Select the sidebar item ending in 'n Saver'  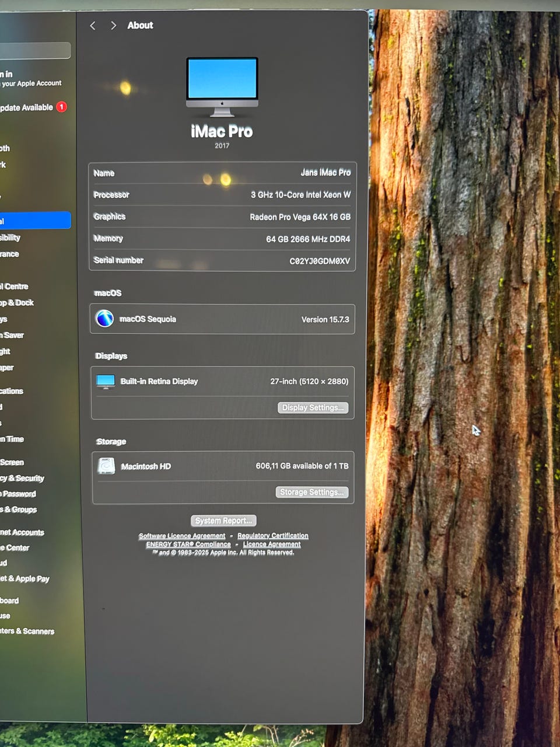12,335
